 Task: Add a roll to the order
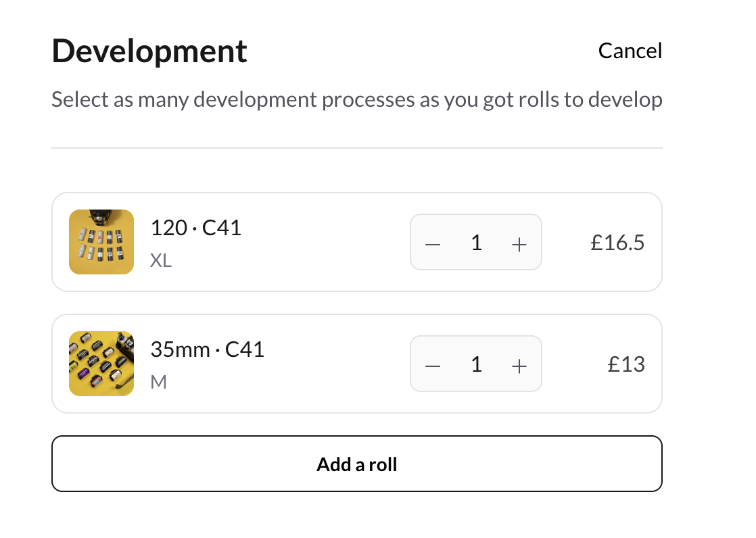[x=357, y=464]
